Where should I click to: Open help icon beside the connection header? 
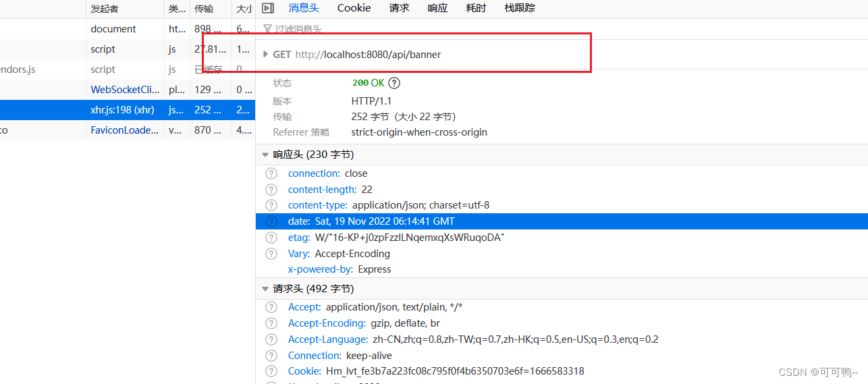(x=271, y=173)
